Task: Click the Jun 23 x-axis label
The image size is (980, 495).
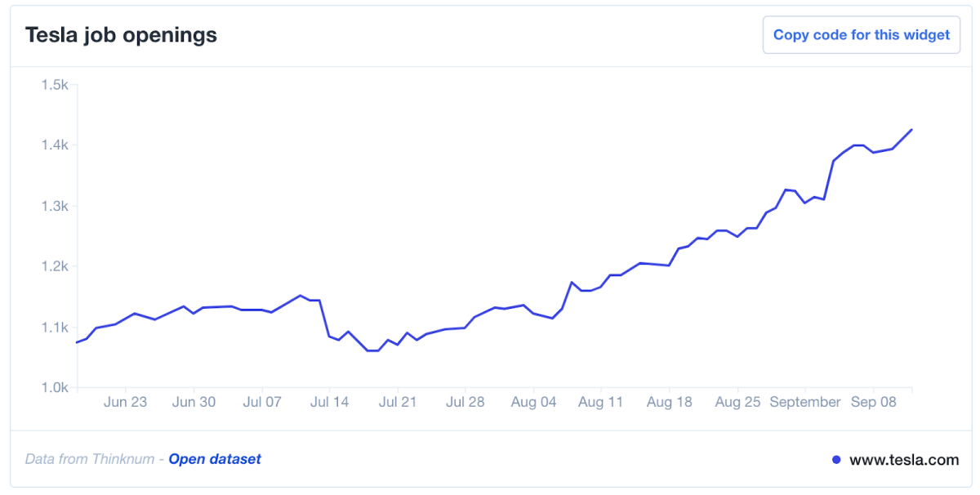Action: click(126, 402)
